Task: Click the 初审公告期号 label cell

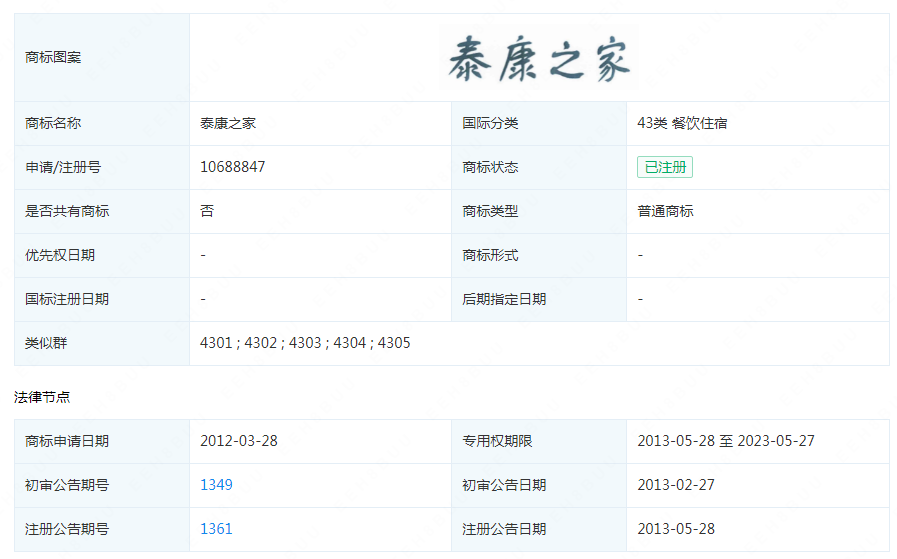Action: pos(102,485)
